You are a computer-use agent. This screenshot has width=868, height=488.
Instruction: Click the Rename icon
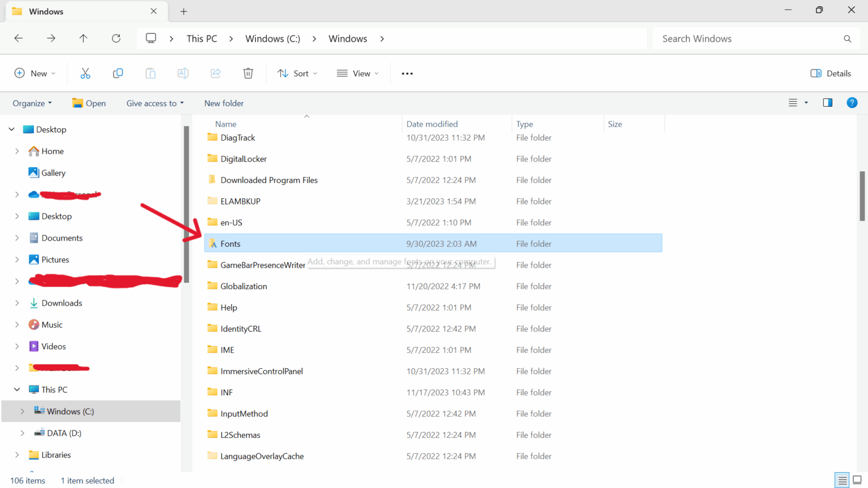click(183, 73)
